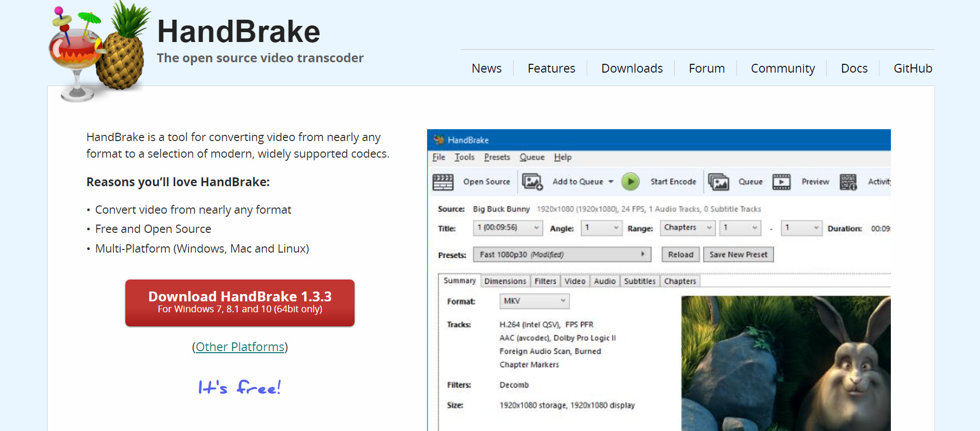
Task: Click the Big Buck Bunny preview image
Action: 786,363
